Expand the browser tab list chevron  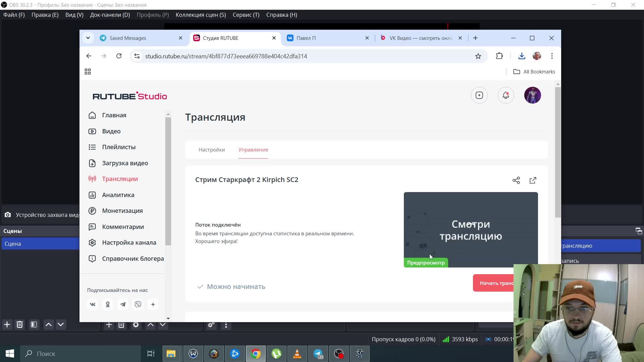[x=88, y=38]
